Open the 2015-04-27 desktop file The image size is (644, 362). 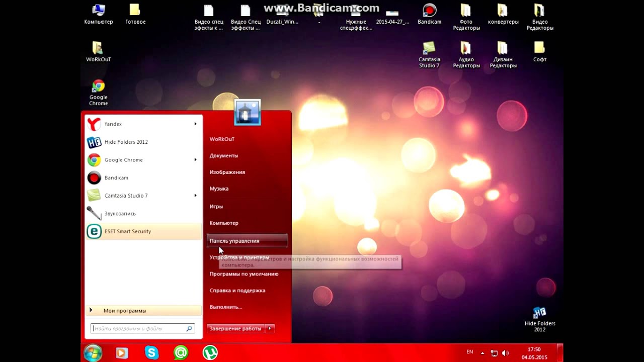392,14
